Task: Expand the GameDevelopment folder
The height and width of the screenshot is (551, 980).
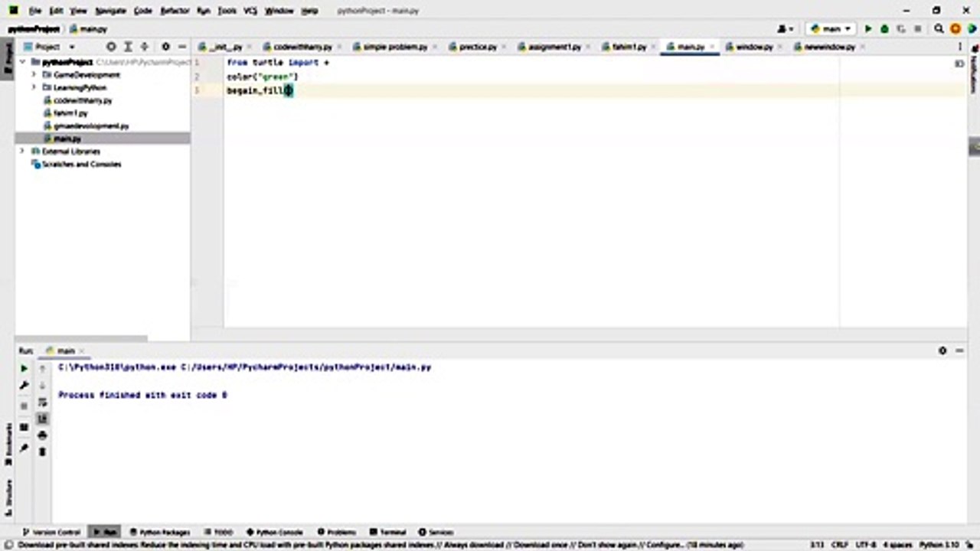Action: point(34,75)
